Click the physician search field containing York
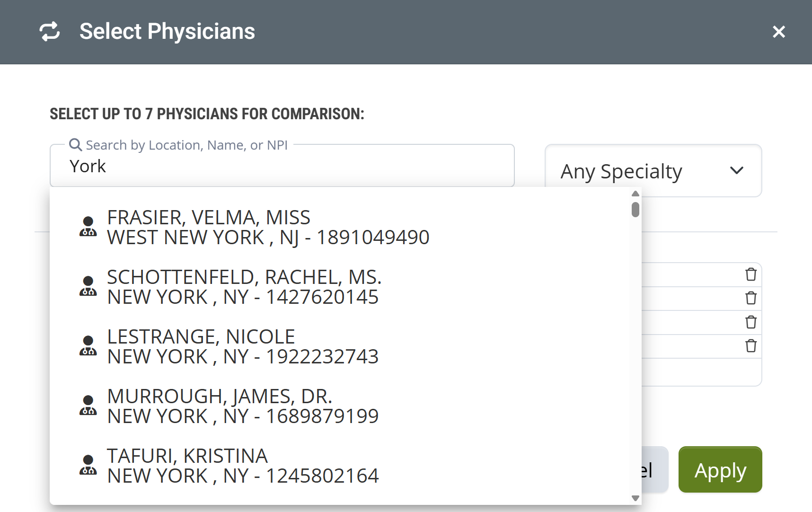812x512 pixels. click(282, 167)
